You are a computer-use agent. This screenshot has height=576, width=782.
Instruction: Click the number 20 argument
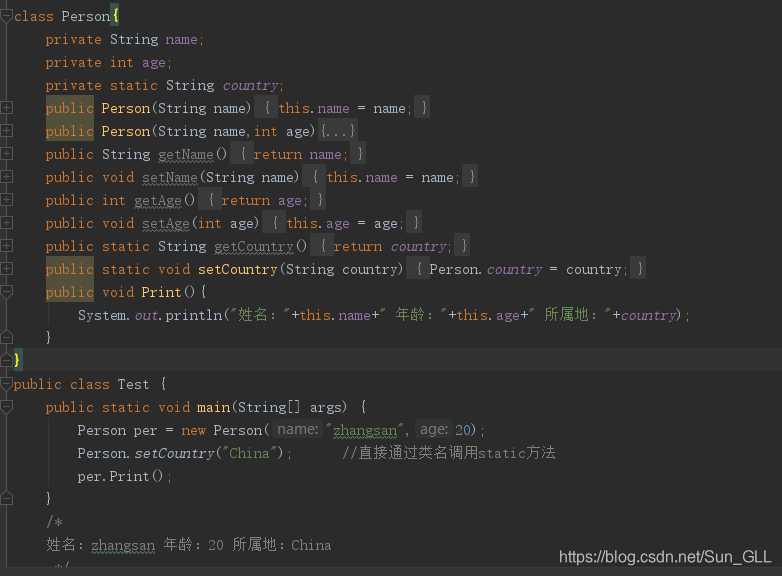click(463, 430)
